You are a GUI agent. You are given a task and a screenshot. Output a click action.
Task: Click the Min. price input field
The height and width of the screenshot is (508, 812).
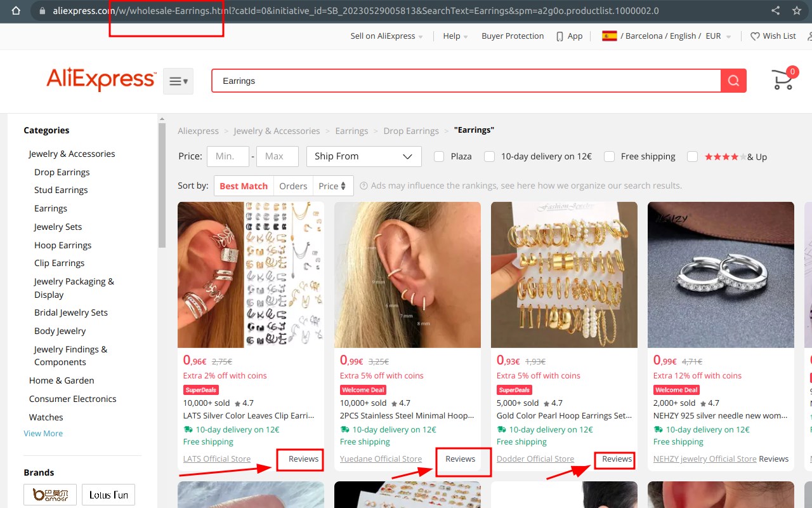click(x=228, y=156)
